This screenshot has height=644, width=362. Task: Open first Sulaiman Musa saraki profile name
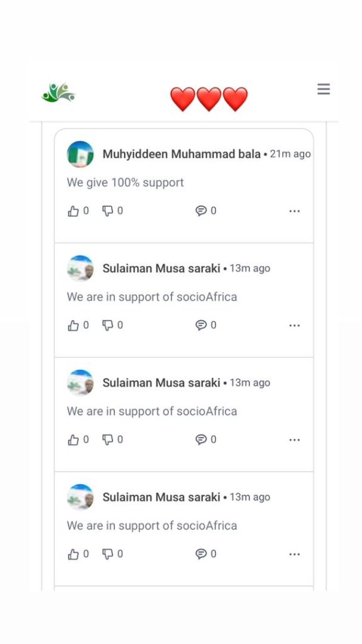click(162, 269)
